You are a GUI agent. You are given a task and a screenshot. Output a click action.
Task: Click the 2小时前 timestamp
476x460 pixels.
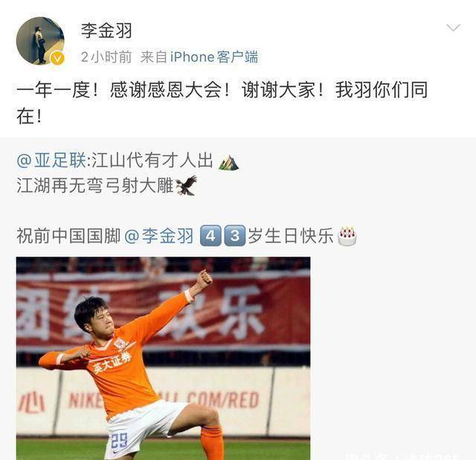pos(106,57)
